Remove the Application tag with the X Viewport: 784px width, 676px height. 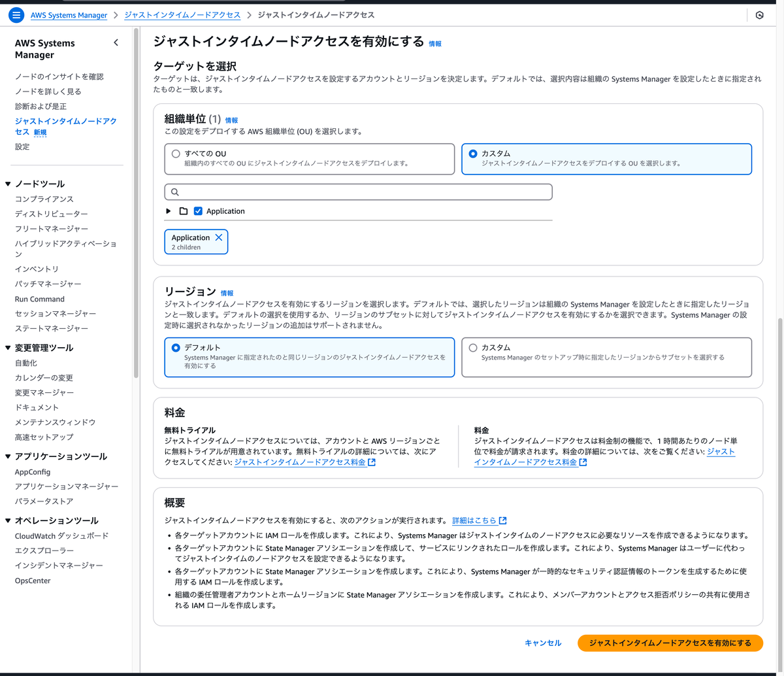click(219, 237)
